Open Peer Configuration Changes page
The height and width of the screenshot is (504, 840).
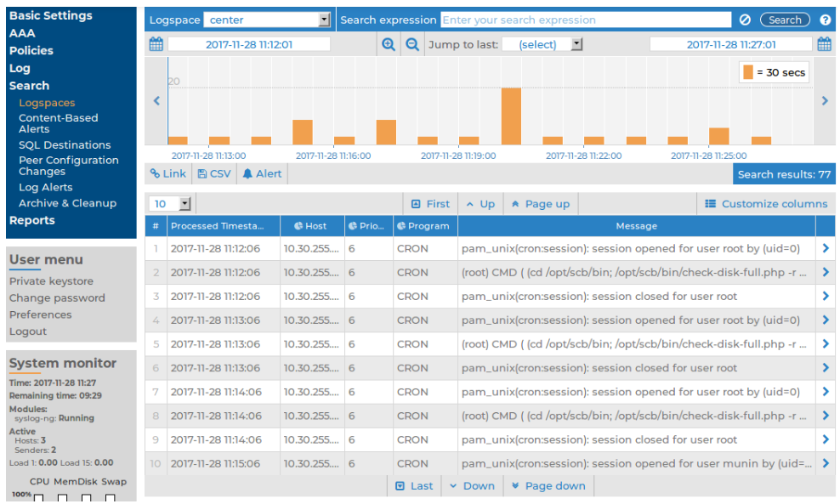pos(69,166)
